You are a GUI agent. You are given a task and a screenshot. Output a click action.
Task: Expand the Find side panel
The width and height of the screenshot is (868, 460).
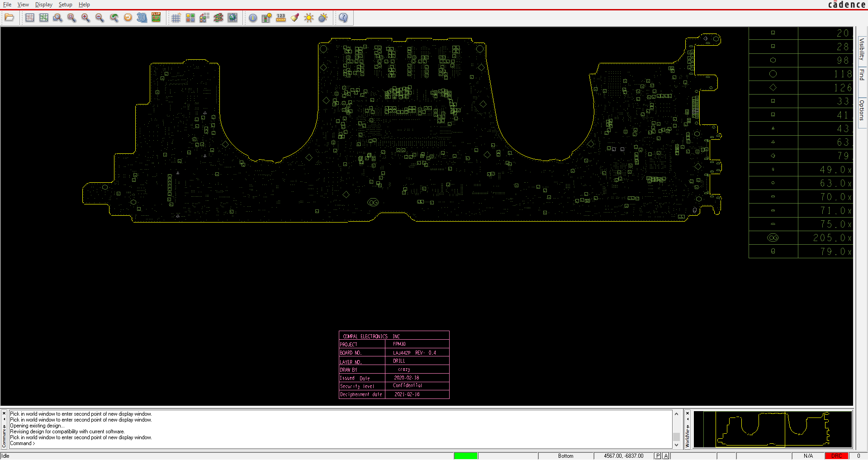coord(862,75)
